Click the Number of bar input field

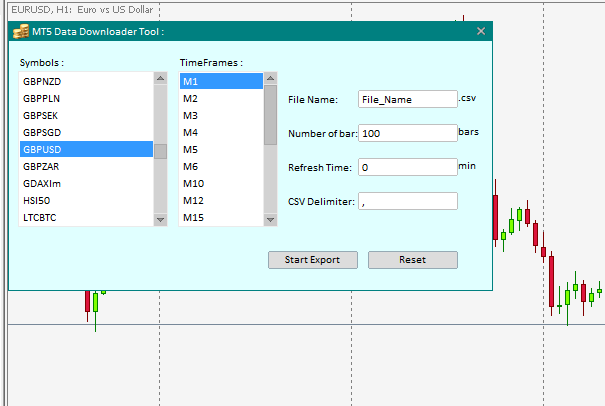408,133
